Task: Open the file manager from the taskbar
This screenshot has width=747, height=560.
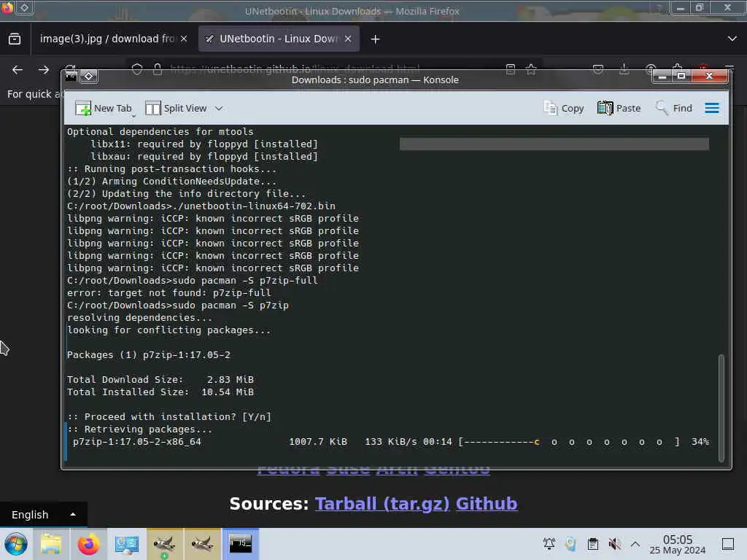Action: [x=51, y=544]
